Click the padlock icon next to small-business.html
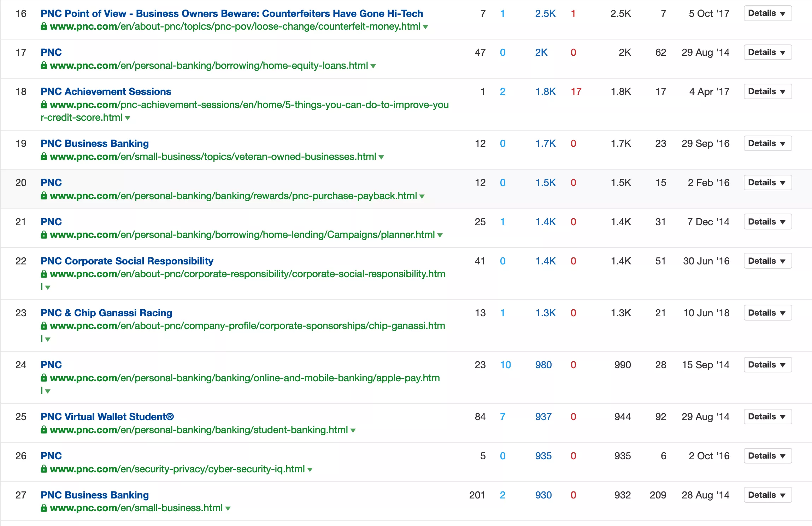 click(44, 508)
